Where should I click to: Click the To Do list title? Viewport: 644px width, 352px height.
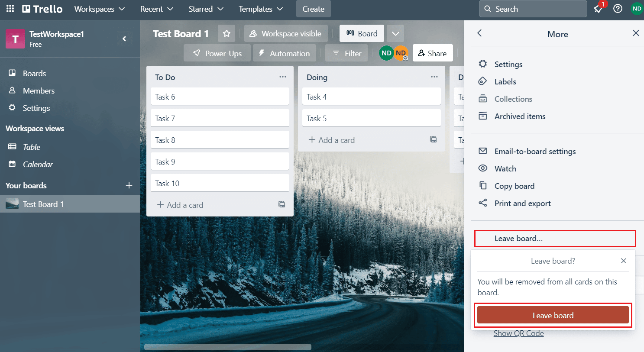(x=165, y=77)
